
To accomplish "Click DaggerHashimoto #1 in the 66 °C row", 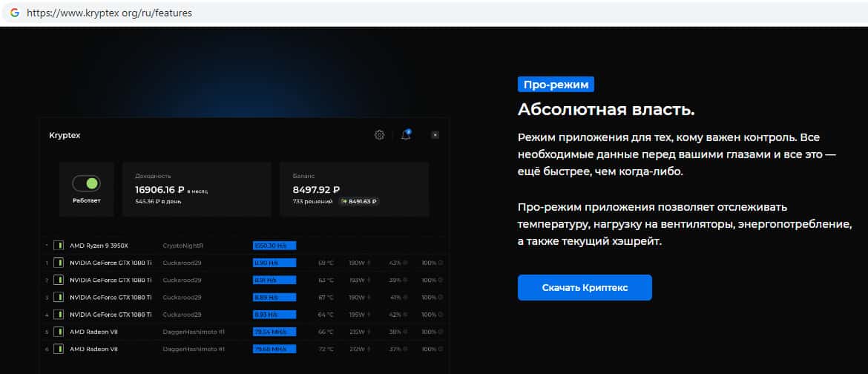I will coord(194,332).
